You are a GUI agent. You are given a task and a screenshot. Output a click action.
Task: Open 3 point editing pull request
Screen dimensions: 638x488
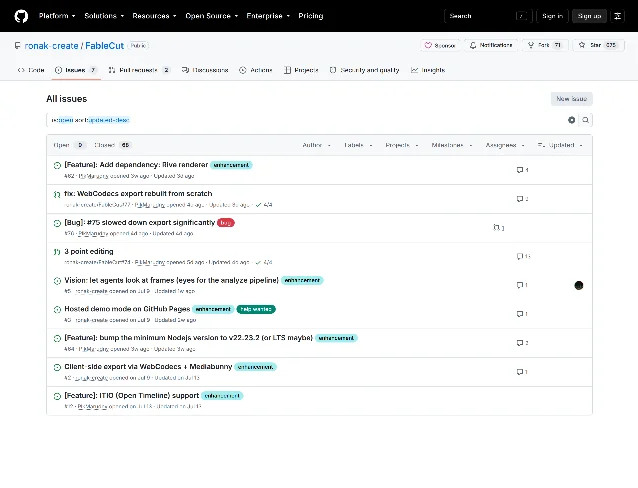[x=89, y=252]
